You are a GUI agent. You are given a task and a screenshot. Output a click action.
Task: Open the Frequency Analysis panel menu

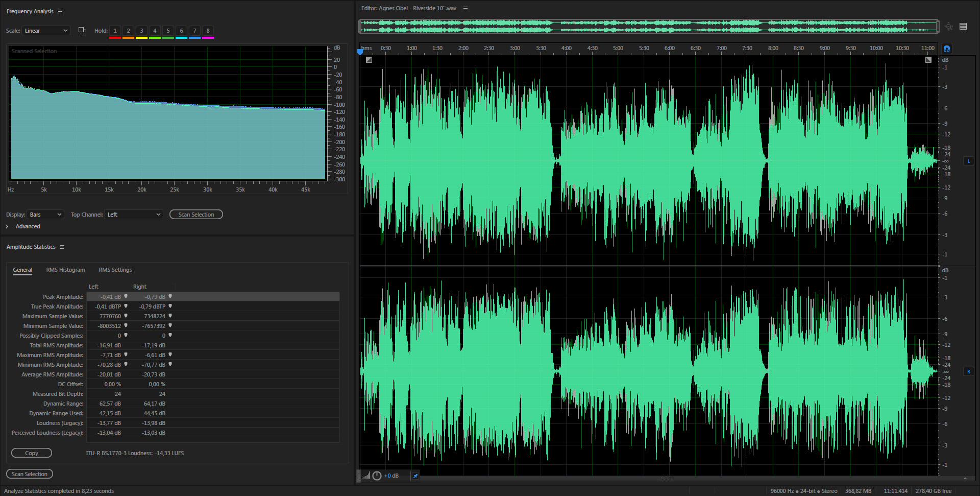click(x=60, y=11)
